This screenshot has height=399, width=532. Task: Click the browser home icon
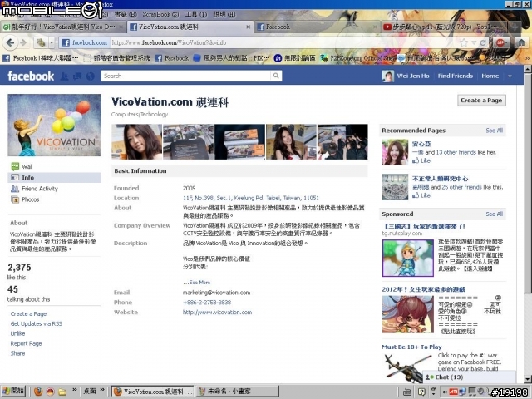(521, 42)
